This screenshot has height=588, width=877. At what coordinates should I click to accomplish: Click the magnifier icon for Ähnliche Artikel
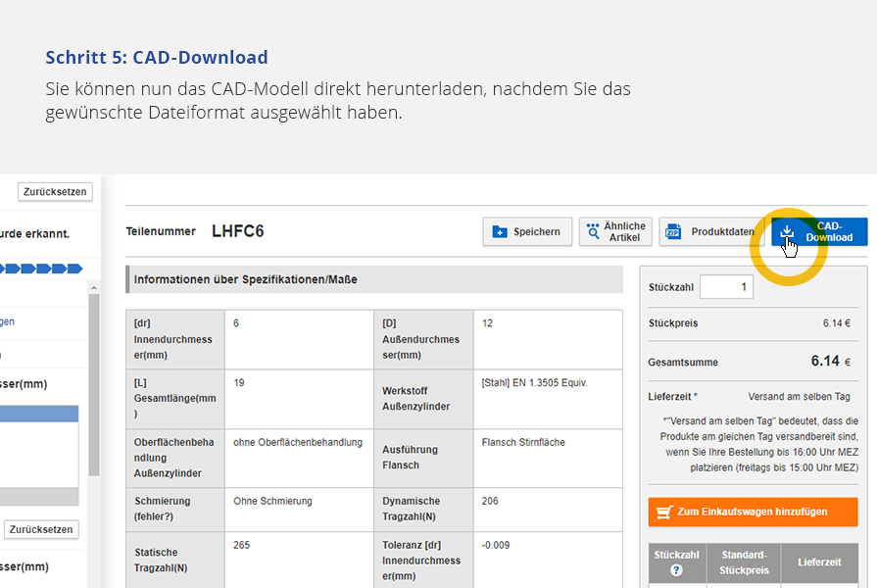click(x=593, y=232)
